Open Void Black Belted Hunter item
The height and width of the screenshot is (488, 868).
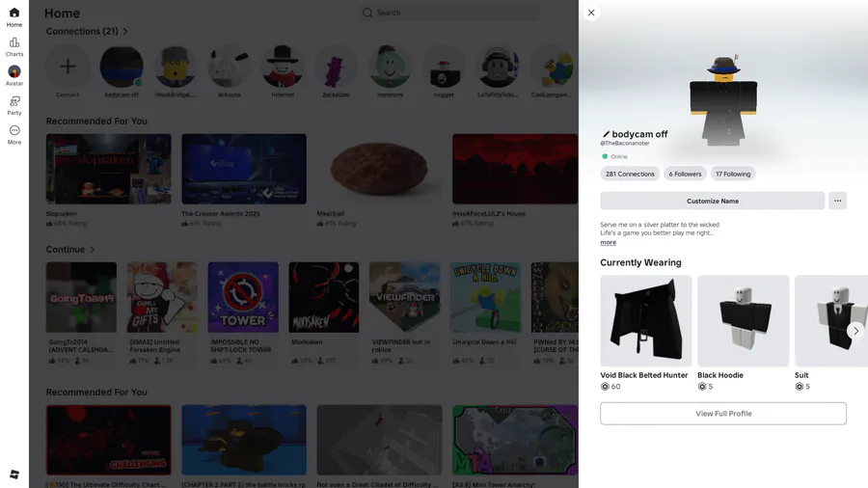[646, 321]
